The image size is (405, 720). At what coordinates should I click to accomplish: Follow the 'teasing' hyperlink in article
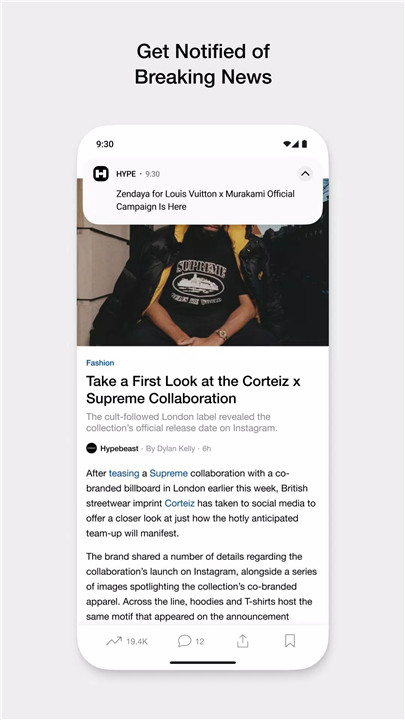tap(124, 473)
